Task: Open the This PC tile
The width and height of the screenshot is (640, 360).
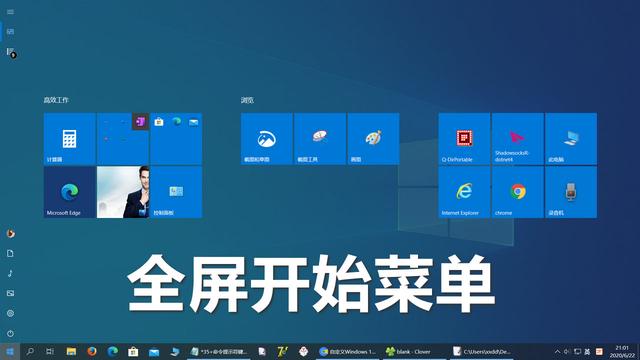Action: tap(571, 139)
